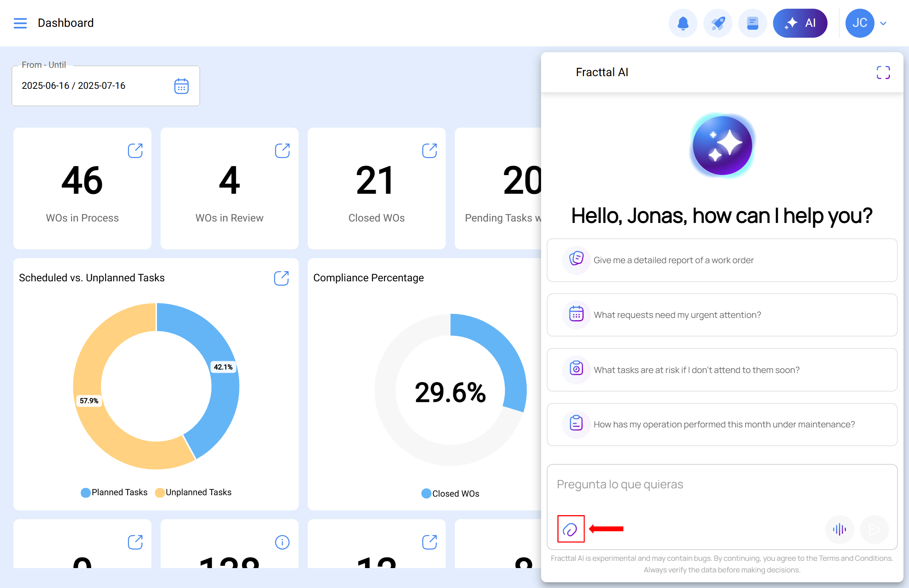
Task: Toggle Unplanned Tasks legend item
Action: (x=194, y=493)
